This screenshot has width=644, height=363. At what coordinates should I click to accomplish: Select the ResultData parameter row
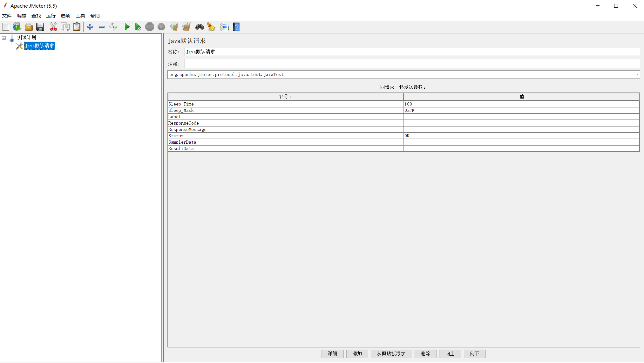click(x=403, y=148)
